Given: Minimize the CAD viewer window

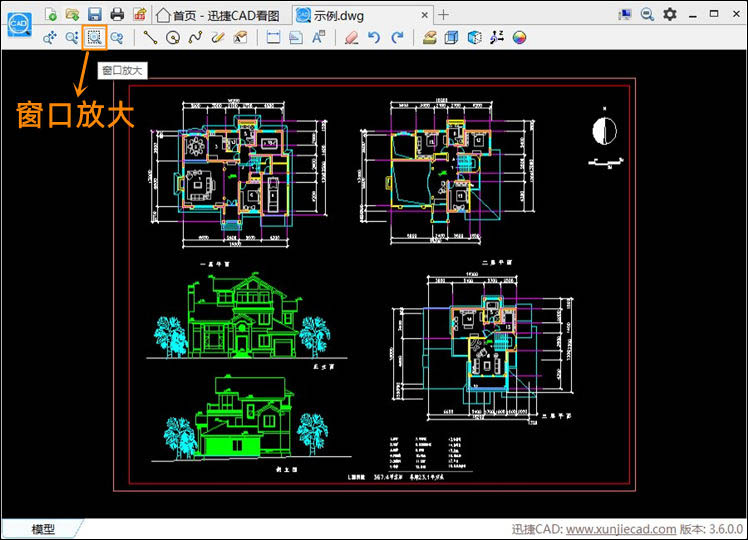Looking at the screenshot, I should (x=693, y=15).
